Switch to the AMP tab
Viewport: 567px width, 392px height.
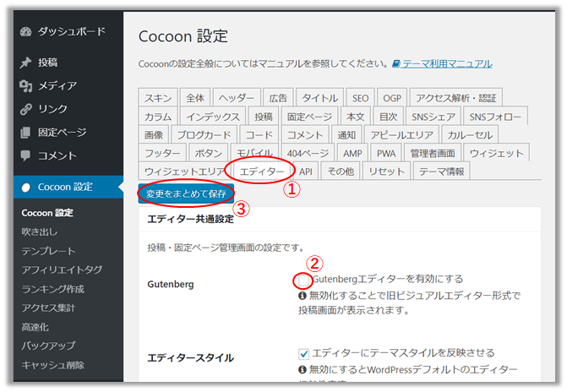tap(352, 153)
